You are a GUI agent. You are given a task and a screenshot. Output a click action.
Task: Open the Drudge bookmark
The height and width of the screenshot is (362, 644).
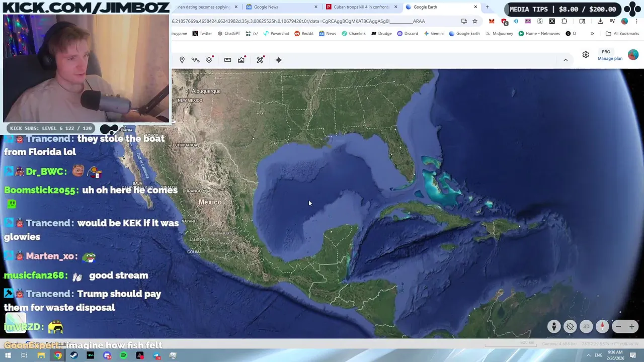click(381, 34)
